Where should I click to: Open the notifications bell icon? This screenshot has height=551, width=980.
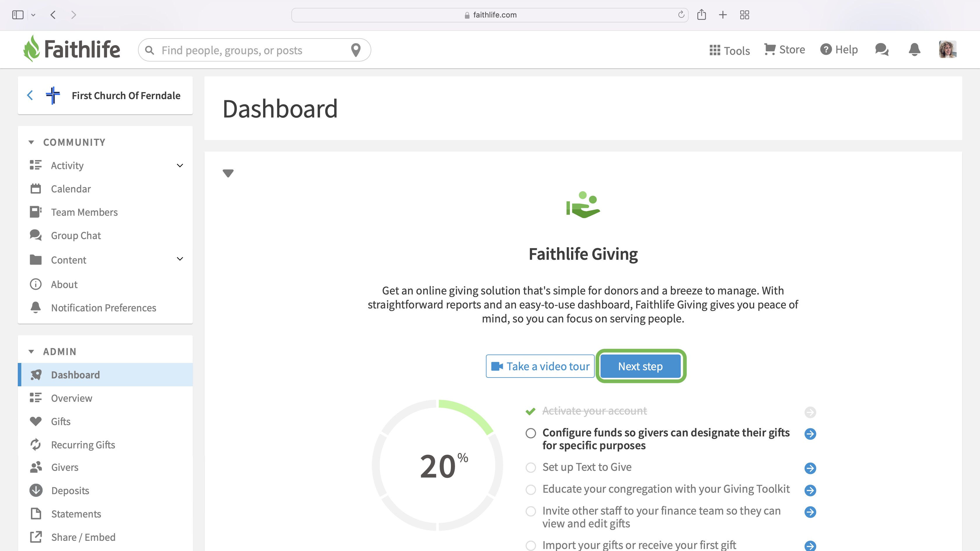click(915, 50)
